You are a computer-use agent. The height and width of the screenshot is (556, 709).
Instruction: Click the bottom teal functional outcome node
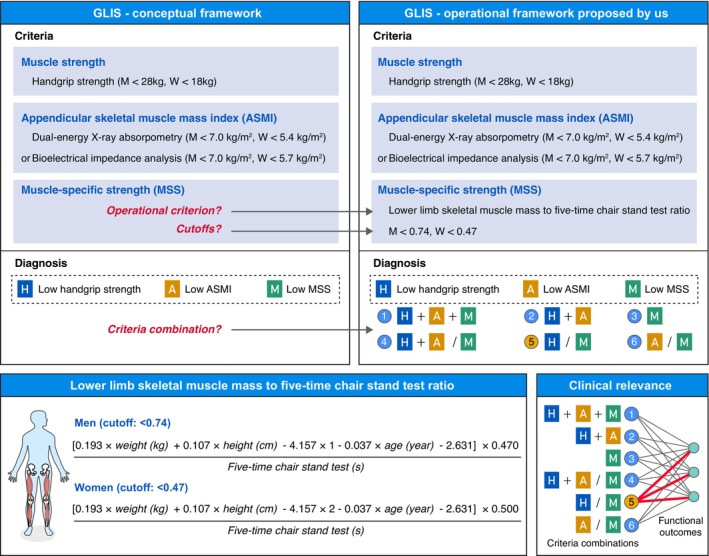point(693,497)
